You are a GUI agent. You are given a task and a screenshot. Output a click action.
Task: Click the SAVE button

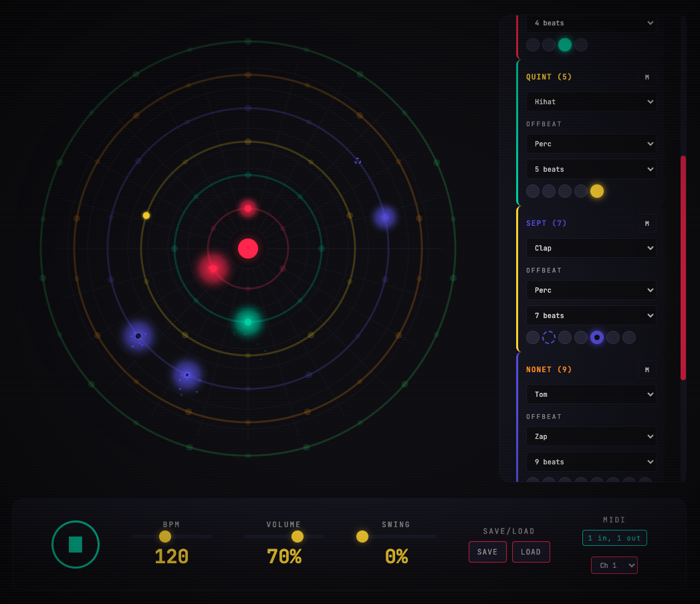coord(487,552)
